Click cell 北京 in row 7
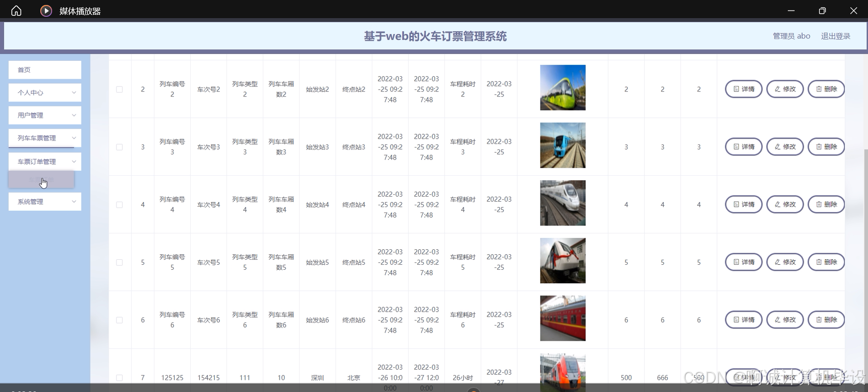Viewport: 868px width, 392px height. [354, 377]
